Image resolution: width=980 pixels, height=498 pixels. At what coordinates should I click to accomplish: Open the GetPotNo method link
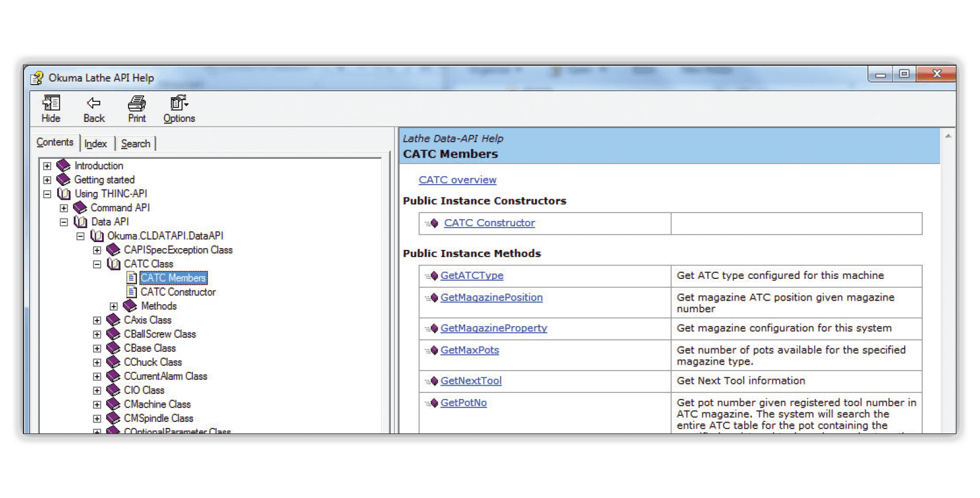coord(463,403)
